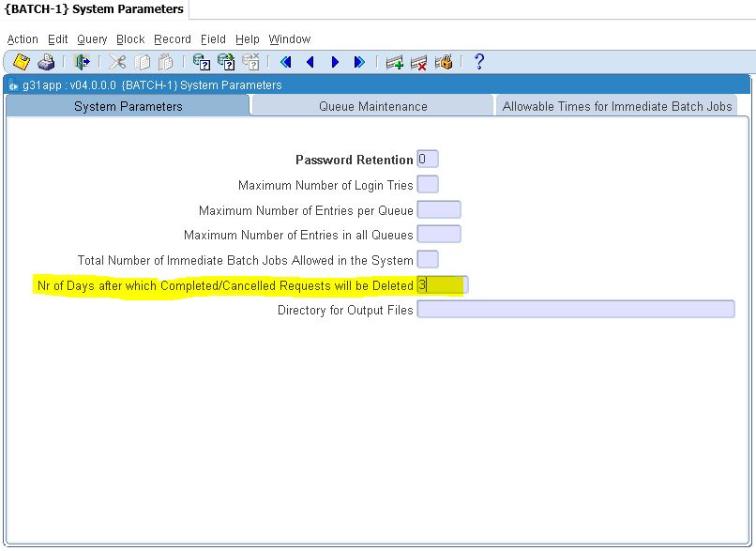Click the Delete Record red X icon
Screen dimensions: 756x551
pyautogui.click(x=419, y=62)
